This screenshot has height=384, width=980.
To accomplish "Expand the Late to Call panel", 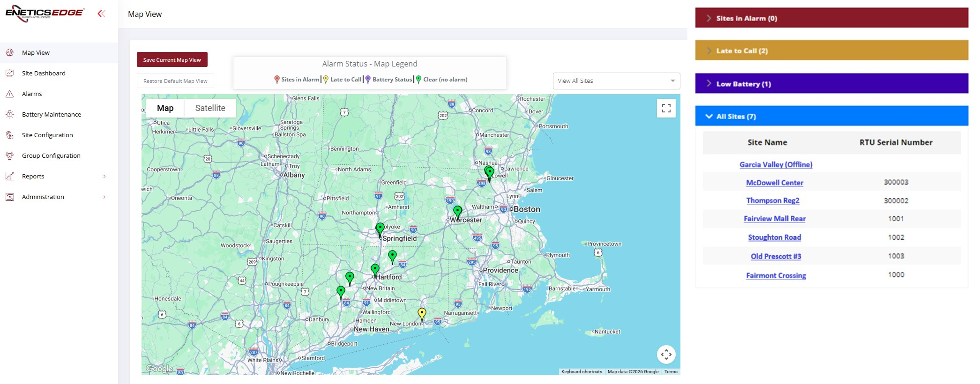I will pos(742,51).
